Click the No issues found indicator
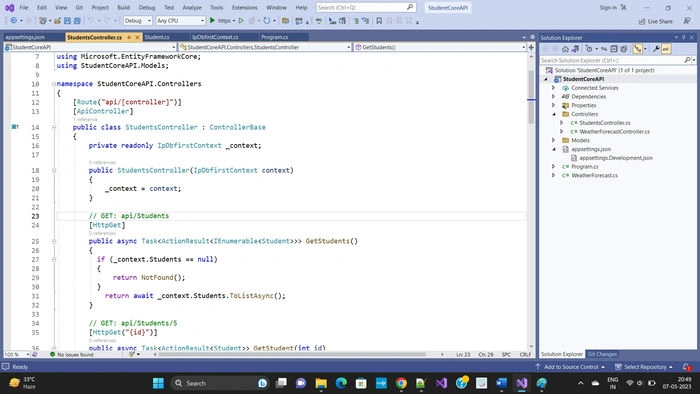 71,354
